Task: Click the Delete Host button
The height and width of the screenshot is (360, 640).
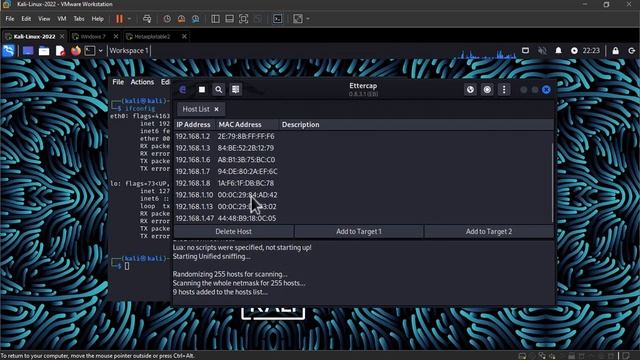Action: [233, 231]
